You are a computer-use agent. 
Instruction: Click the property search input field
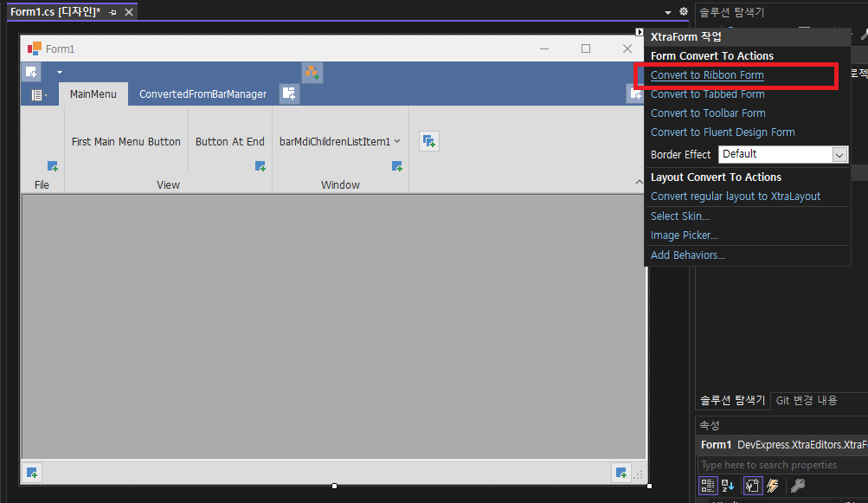pyautogui.click(x=782, y=465)
